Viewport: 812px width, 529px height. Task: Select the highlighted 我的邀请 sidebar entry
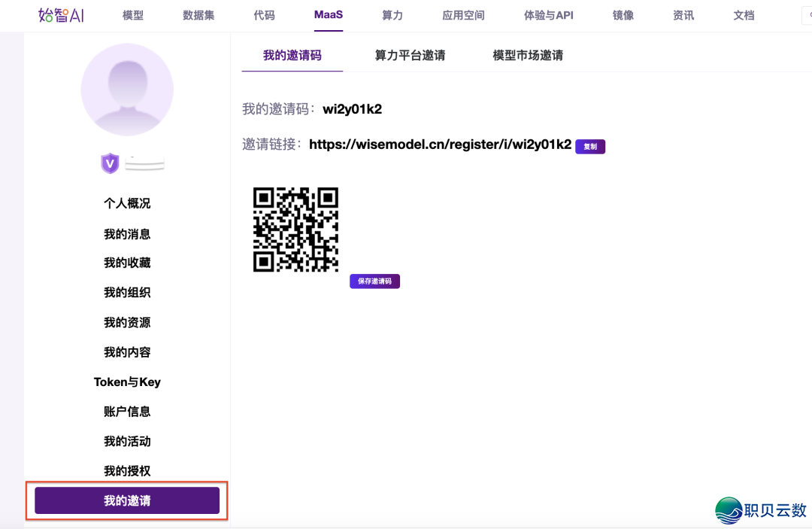(x=127, y=500)
